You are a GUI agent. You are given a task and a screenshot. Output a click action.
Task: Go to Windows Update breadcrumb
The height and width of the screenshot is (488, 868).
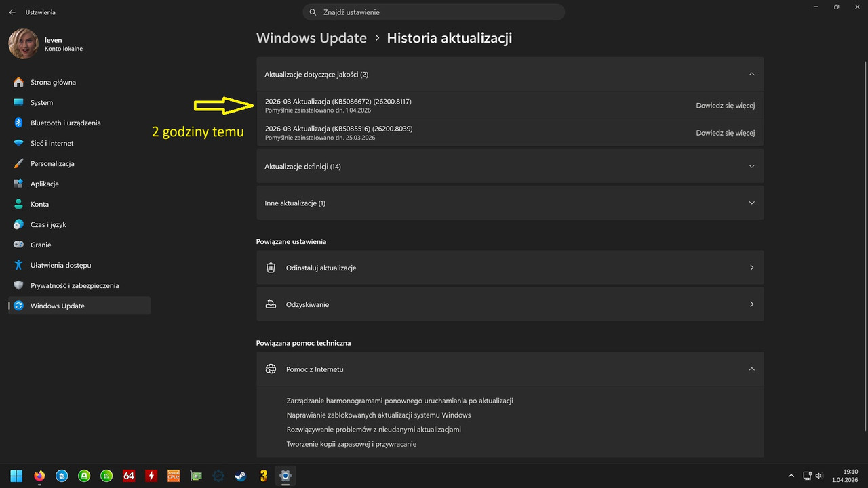pos(311,38)
